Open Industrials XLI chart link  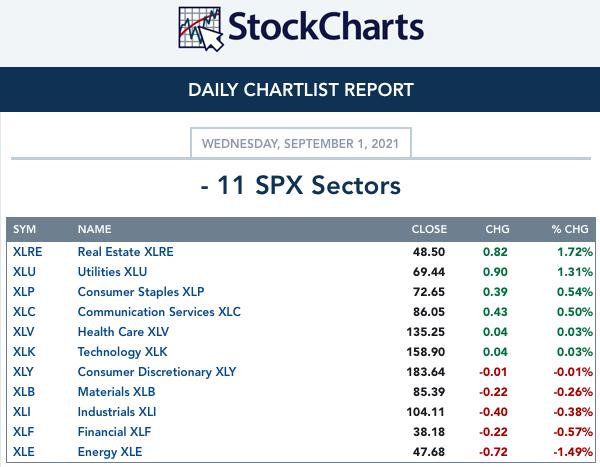117,412
